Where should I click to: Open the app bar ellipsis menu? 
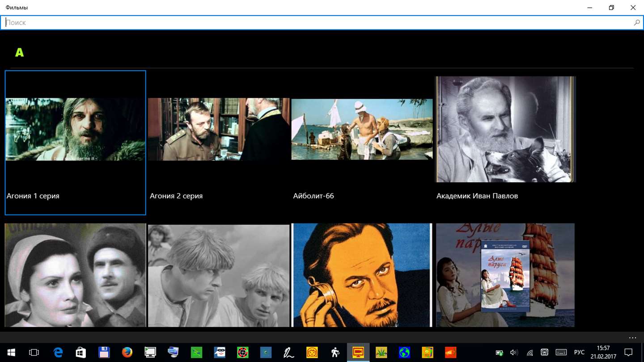tap(632, 337)
